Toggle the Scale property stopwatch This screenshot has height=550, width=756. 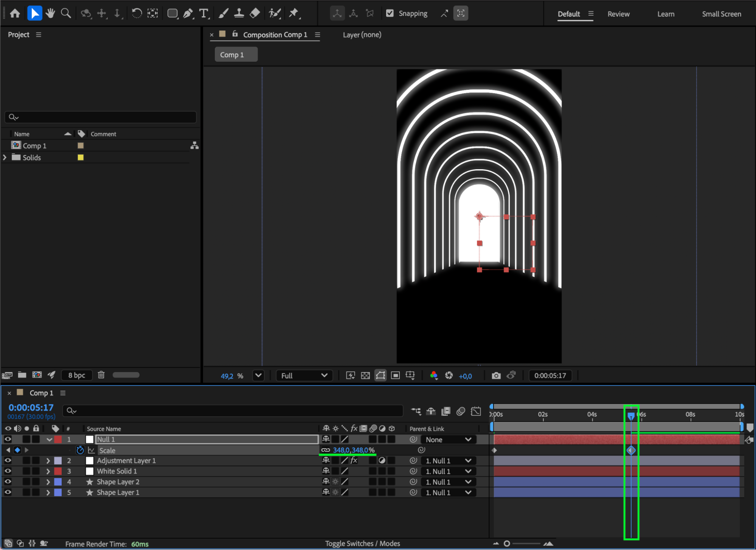pyautogui.click(x=80, y=450)
